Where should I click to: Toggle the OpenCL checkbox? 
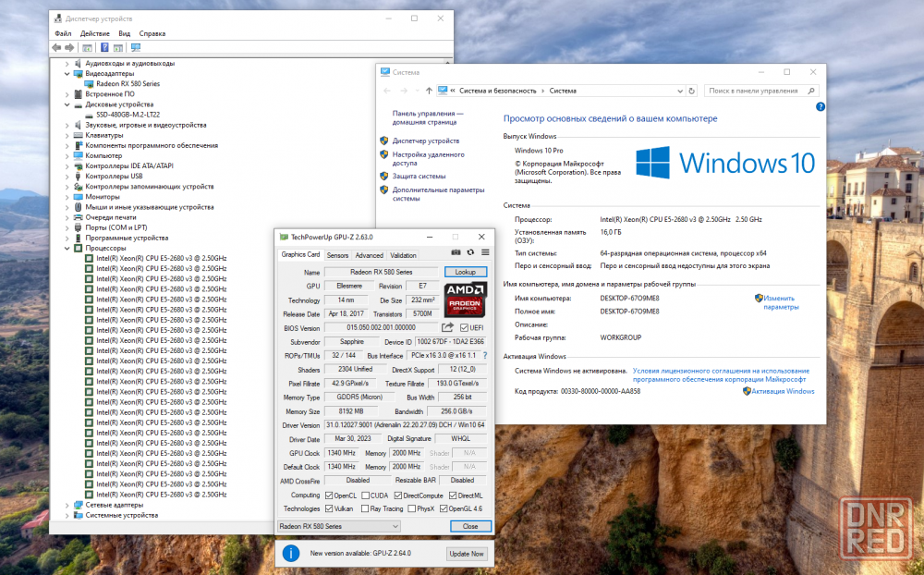point(329,495)
